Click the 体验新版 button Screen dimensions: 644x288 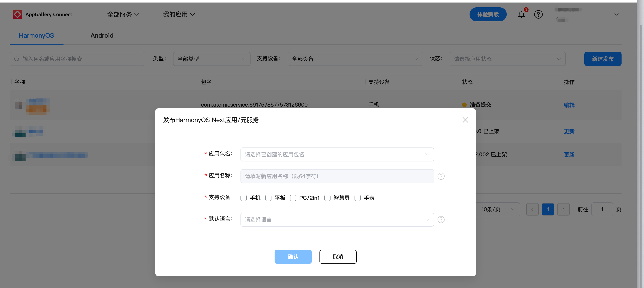tap(488, 15)
